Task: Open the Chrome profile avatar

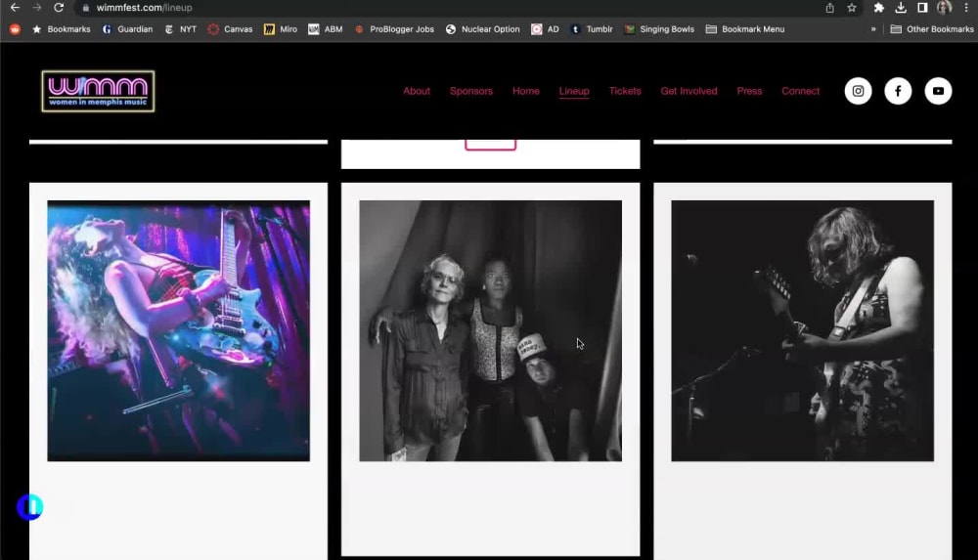Action: click(x=944, y=8)
